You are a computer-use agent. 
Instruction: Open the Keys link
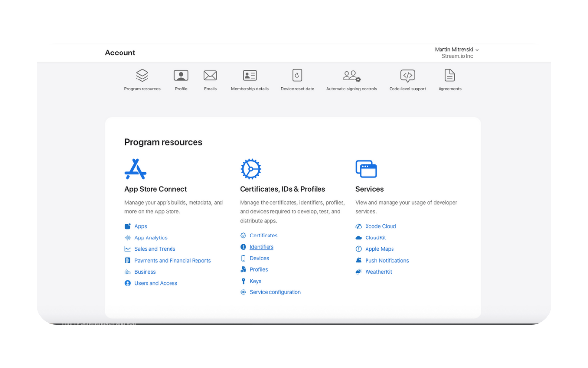tap(255, 281)
